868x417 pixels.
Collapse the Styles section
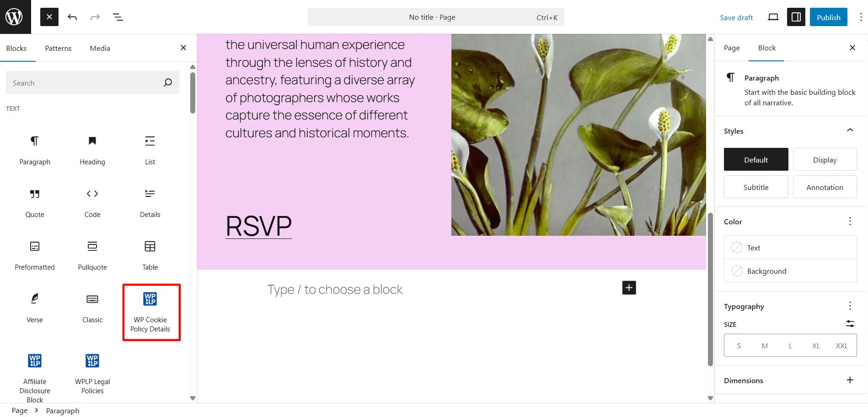click(x=850, y=131)
